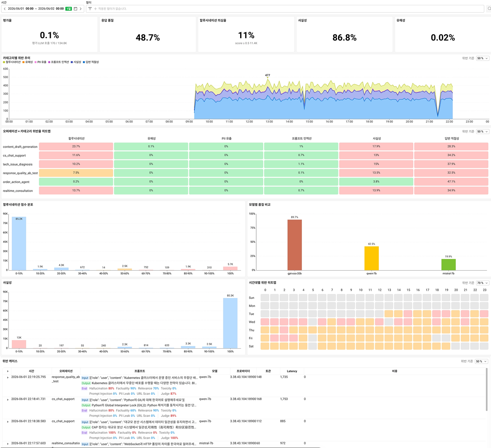Expand the 22:18:38.583 violation case row
The image size is (491, 448).
coord(8,421)
